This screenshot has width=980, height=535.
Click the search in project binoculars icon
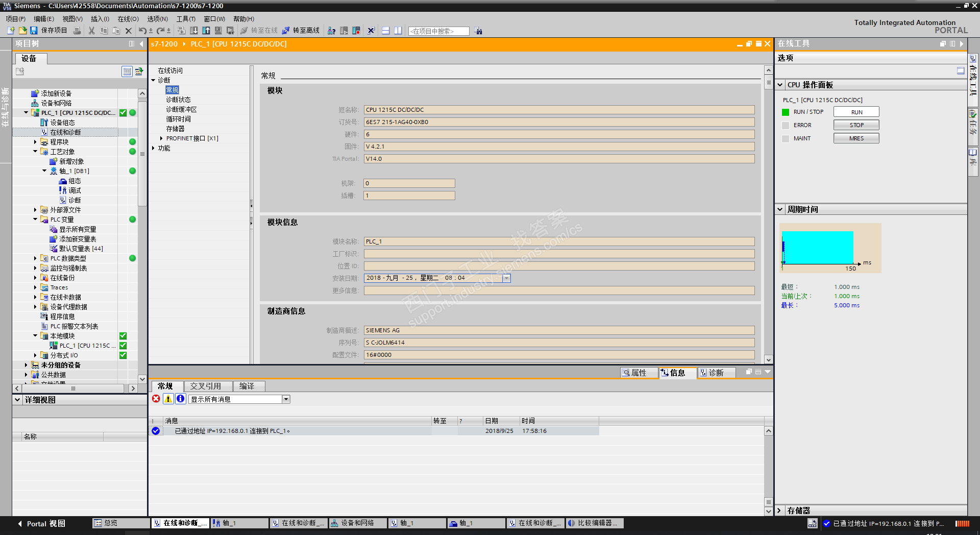478,31
